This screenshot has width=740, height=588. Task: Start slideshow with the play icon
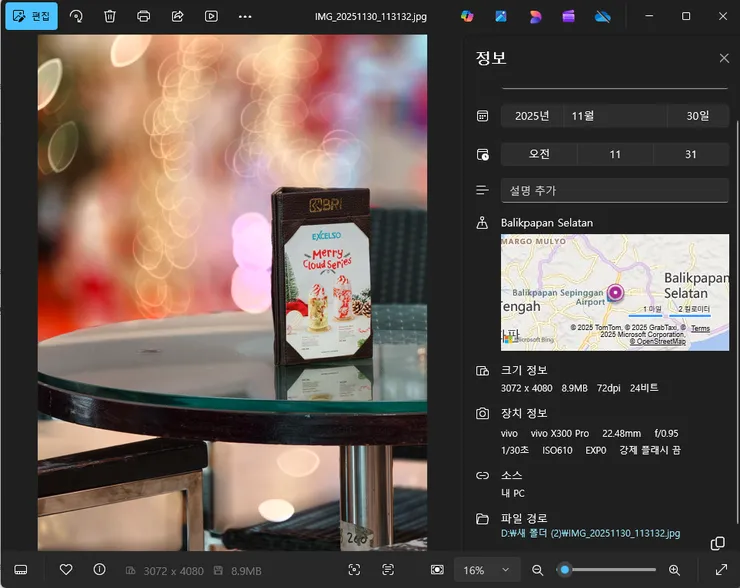211,17
